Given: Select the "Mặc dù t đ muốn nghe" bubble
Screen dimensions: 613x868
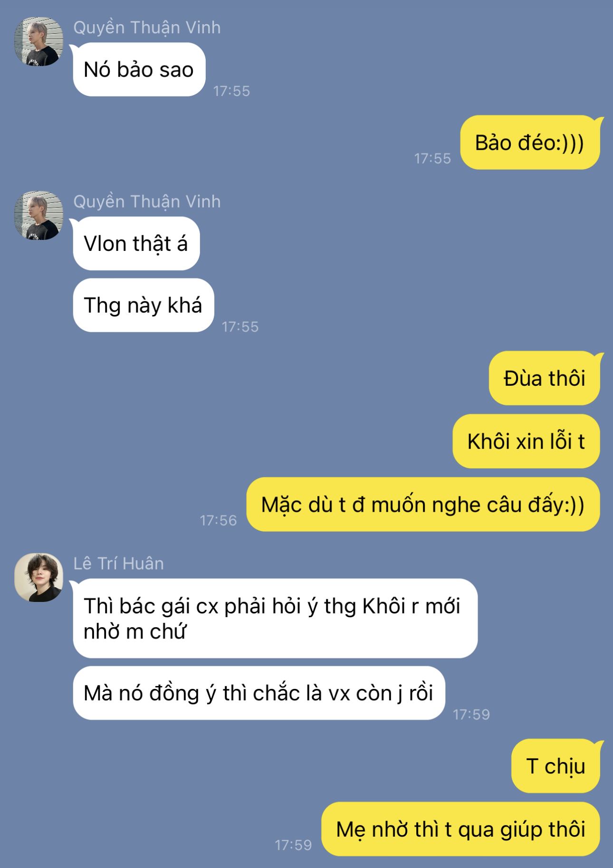Looking at the screenshot, I should [423, 505].
